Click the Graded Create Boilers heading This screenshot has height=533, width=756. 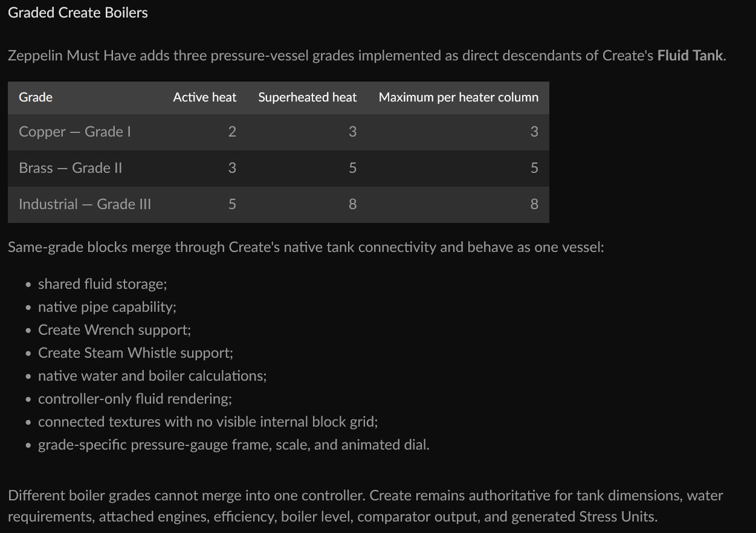(x=78, y=13)
